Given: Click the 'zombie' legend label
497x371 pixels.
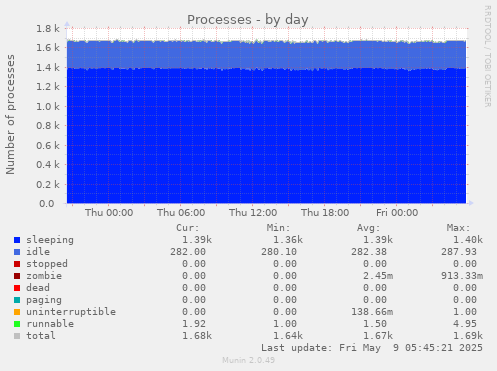Looking at the screenshot, I should pos(44,276).
